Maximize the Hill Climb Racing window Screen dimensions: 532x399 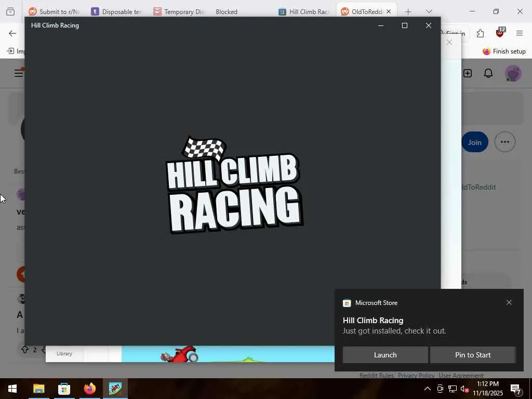pyautogui.click(x=404, y=25)
